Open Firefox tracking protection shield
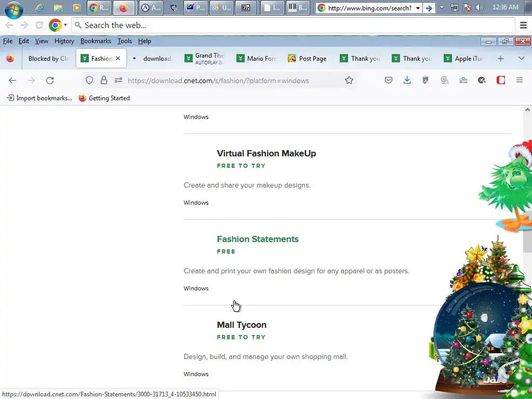This screenshot has width=532, height=399. (x=89, y=80)
